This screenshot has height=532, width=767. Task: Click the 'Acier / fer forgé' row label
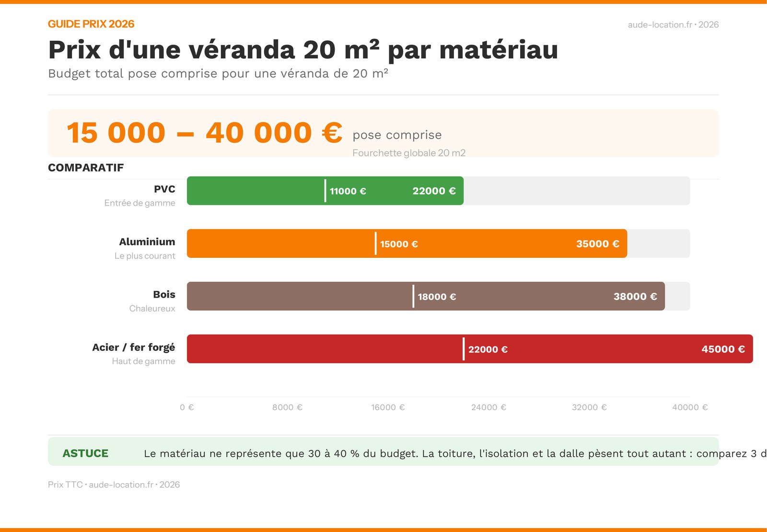134,347
